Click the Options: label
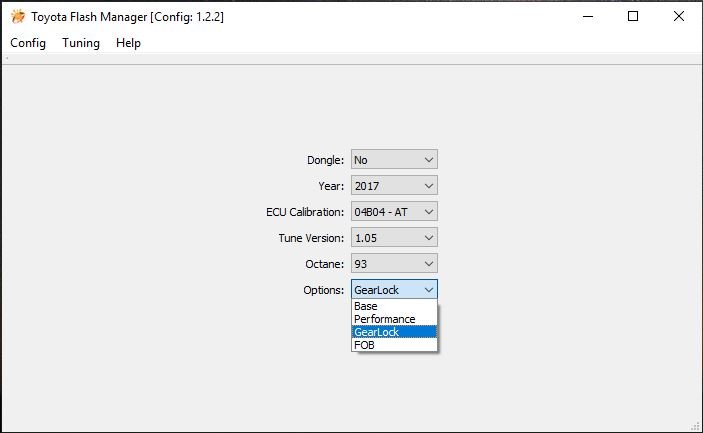The height and width of the screenshot is (433, 703). [x=323, y=290]
